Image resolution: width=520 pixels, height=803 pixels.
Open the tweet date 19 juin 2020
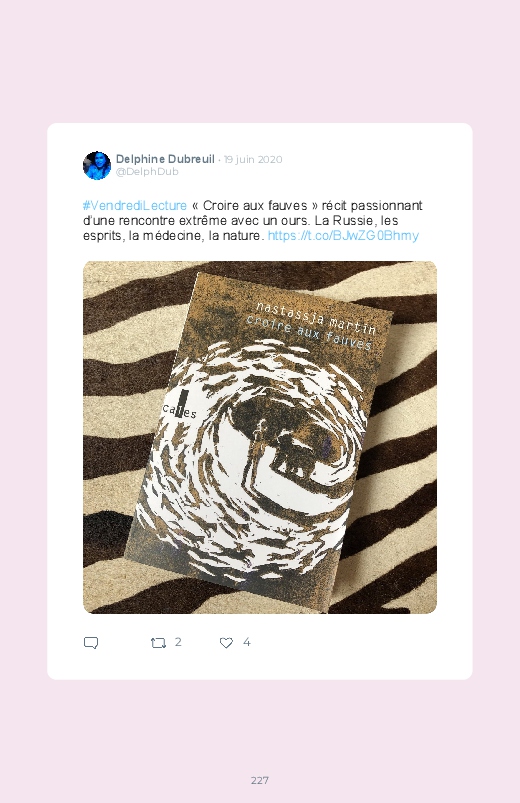coord(253,159)
